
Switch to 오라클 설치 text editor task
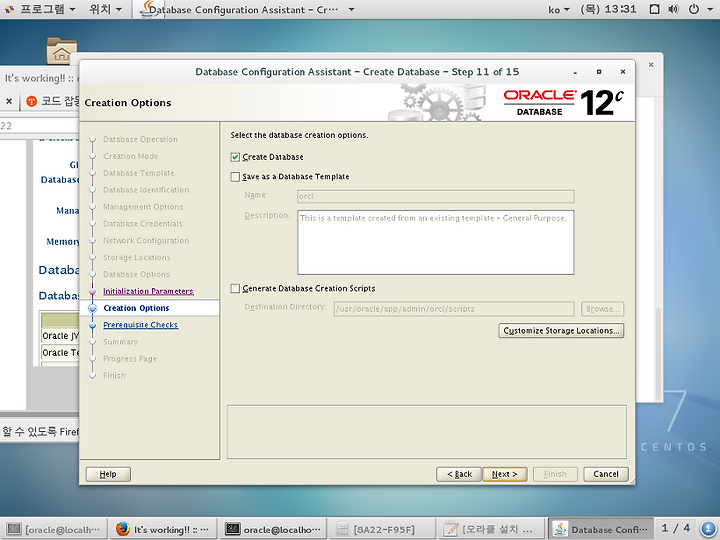pos(492,529)
